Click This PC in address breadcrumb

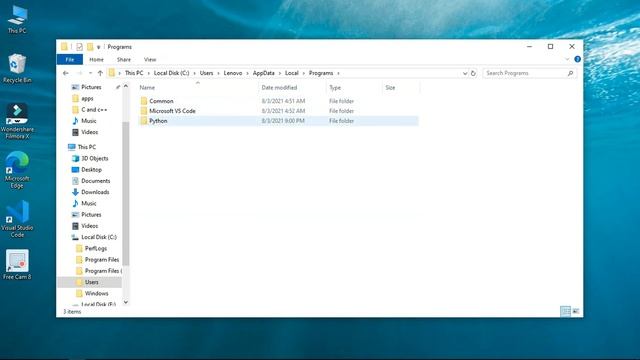pyautogui.click(x=134, y=73)
